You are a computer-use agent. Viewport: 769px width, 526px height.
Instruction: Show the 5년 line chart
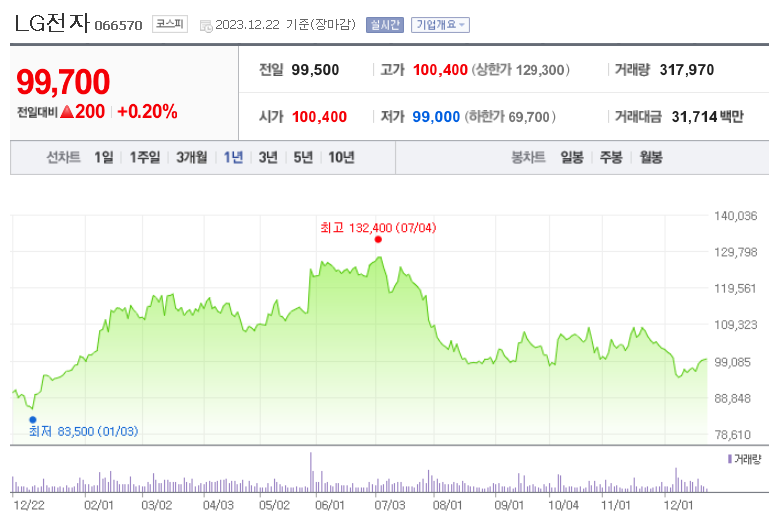pyautogui.click(x=303, y=157)
